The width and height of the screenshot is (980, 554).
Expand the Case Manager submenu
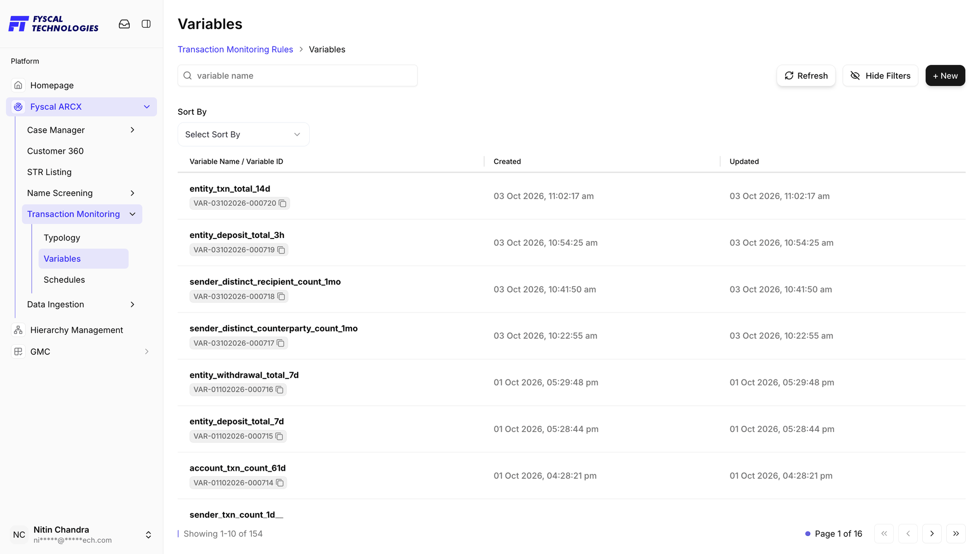pyautogui.click(x=132, y=130)
